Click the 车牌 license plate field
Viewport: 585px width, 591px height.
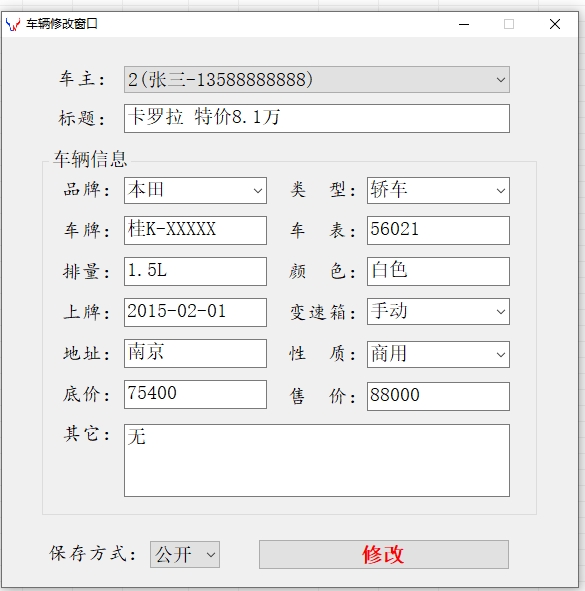[x=195, y=230]
